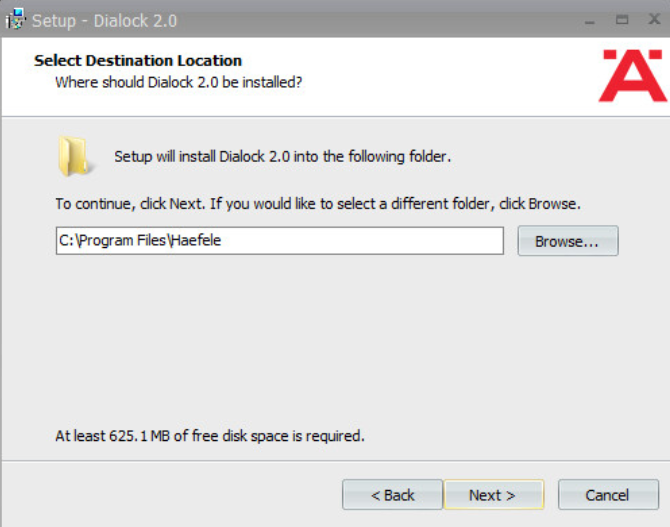Click the setup installer icon in title bar
Screen dimensions: 670x527
point(16,19)
